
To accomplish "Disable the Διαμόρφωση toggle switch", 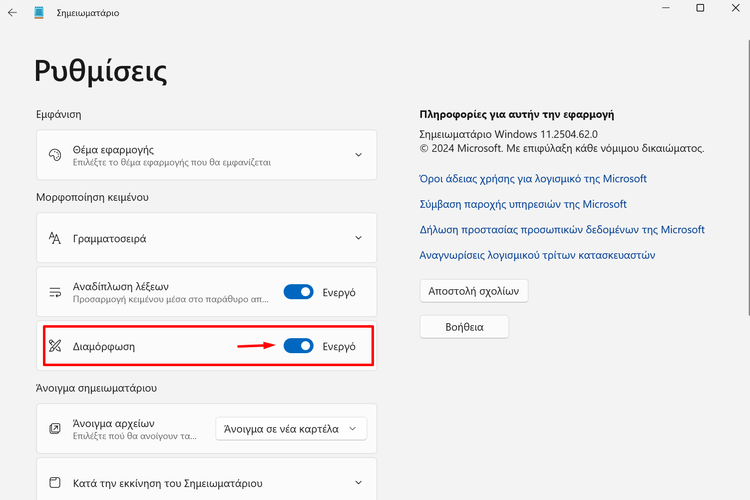I will click(x=298, y=346).
